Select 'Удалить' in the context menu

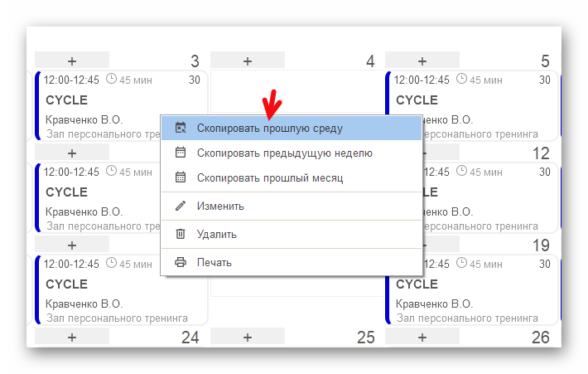pyautogui.click(x=217, y=234)
